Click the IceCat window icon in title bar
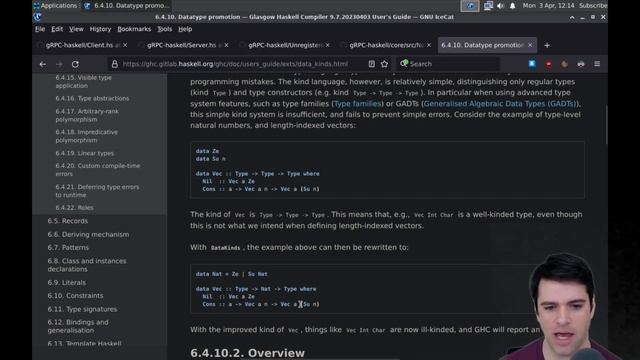The height and width of the screenshot is (360, 640). pyautogui.click(x=38, y=17)
